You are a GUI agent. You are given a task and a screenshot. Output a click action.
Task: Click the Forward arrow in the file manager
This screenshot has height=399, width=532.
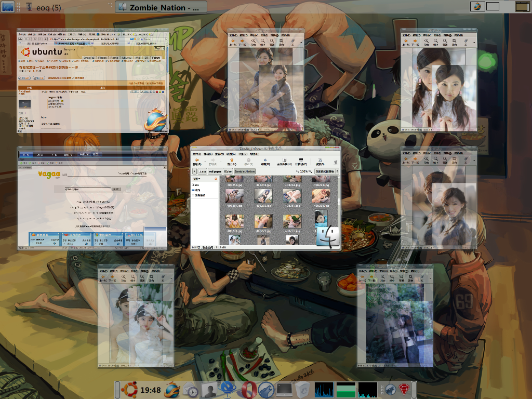coord(212,161)
